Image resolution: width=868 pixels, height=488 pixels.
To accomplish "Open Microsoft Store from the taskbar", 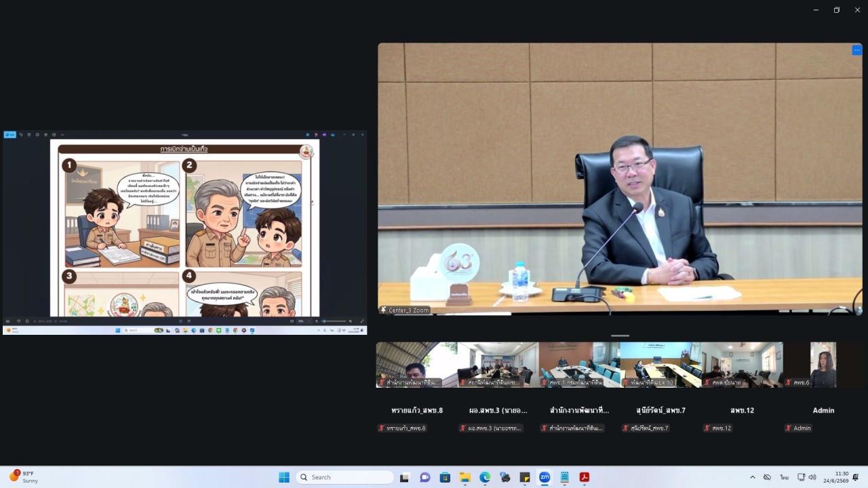I will (x=445, y=477).
